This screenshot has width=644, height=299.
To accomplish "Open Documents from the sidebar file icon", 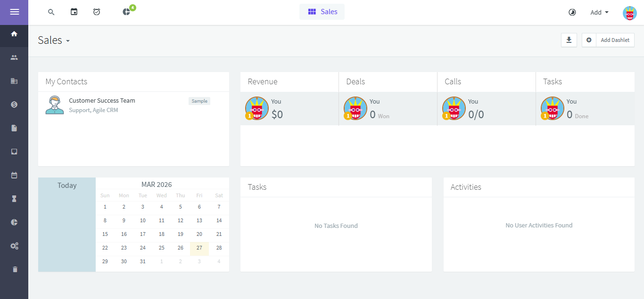I will click(14, 128).
